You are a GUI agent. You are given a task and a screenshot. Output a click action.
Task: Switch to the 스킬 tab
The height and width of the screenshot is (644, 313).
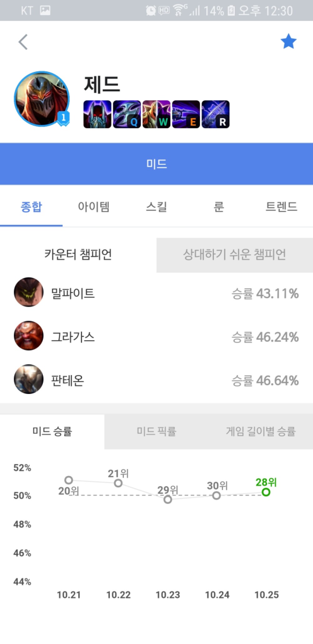click(x=156, y=207)
